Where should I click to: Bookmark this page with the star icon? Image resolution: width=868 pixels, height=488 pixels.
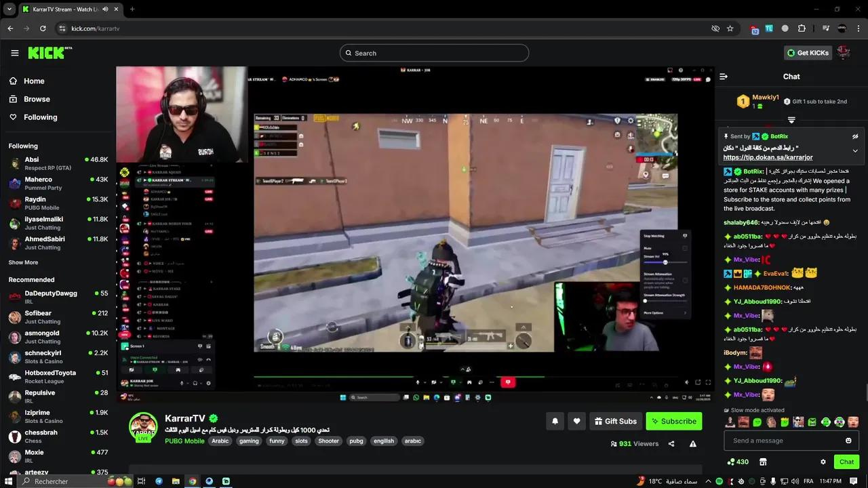pyautogui.click(x=730, y=28)
